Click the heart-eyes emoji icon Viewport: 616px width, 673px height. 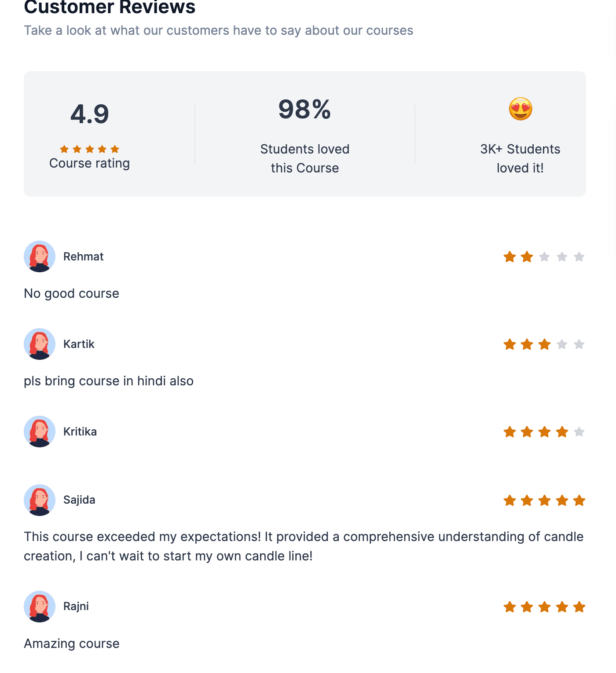tap(521, 109)
